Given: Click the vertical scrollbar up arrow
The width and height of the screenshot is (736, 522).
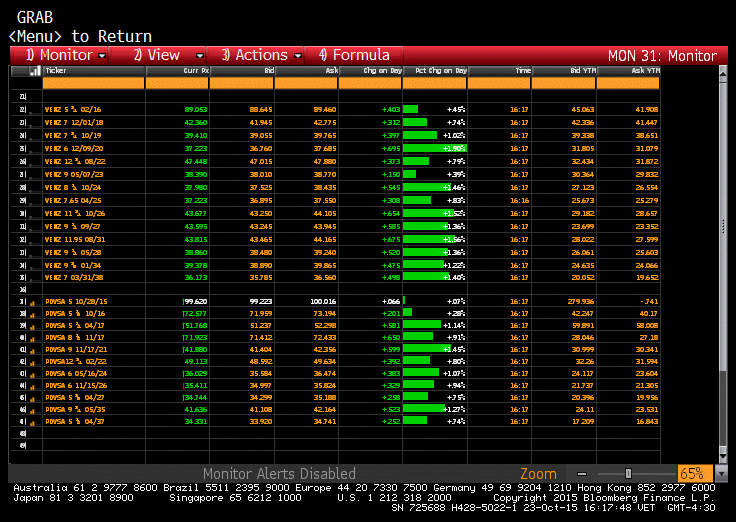Looking at the screenshot, I should [723, 74].
